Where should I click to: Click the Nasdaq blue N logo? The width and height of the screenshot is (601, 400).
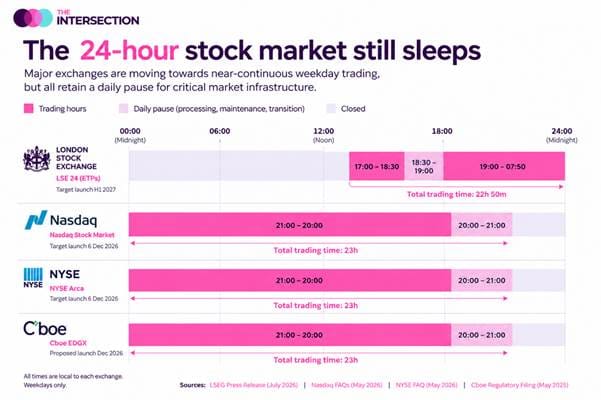(36, 220)
